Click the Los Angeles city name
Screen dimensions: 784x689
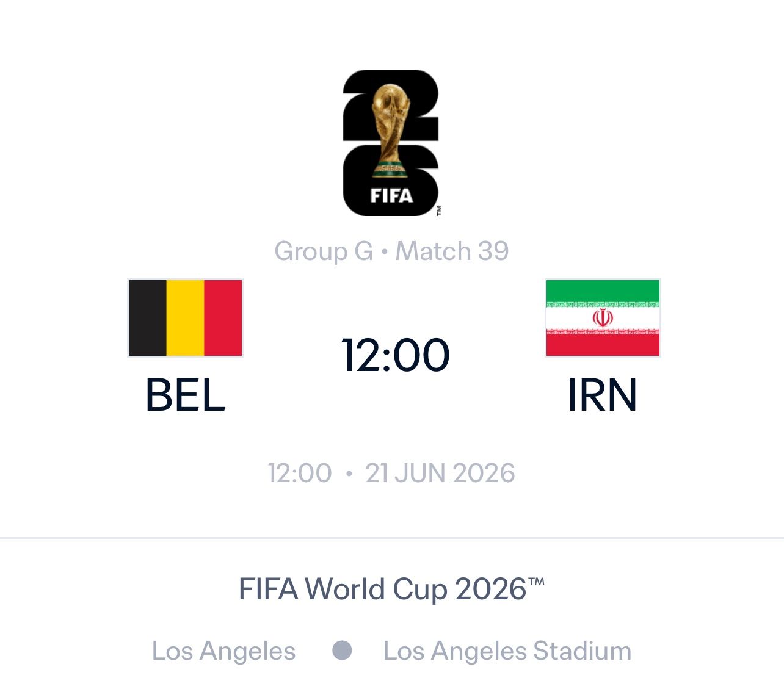coord(223,651)
